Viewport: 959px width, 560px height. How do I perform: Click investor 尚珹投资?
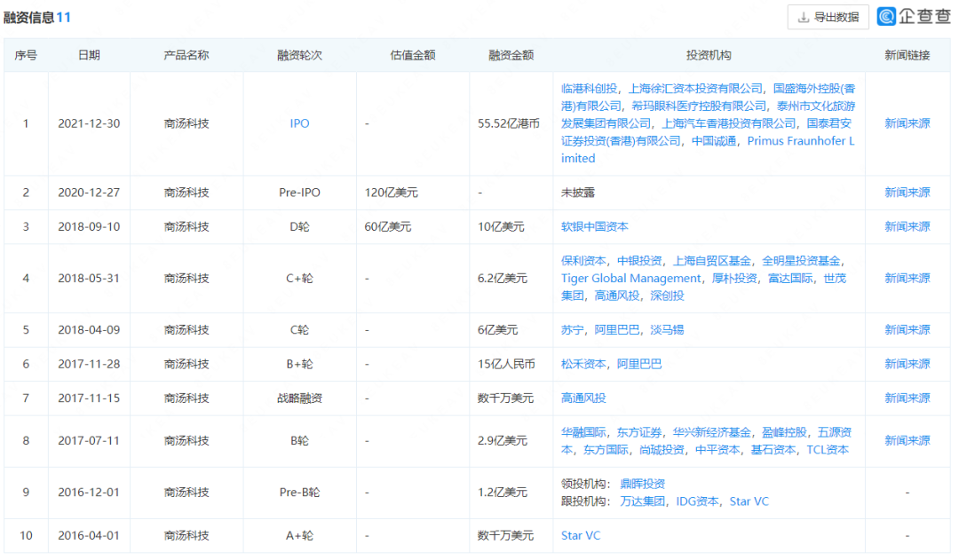(662, 450)
